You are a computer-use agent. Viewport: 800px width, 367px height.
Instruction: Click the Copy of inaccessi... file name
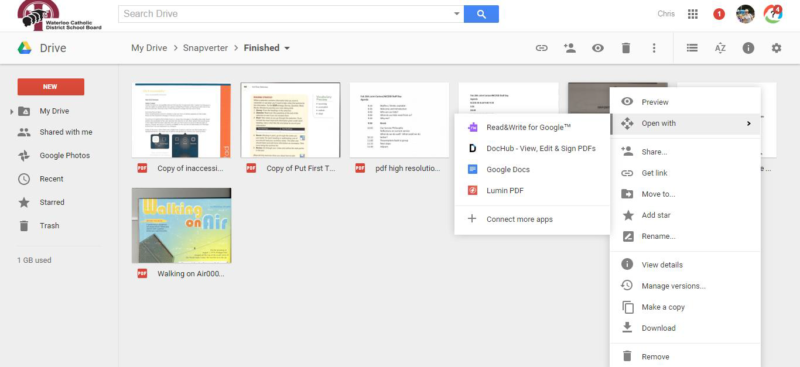point(190,168)
